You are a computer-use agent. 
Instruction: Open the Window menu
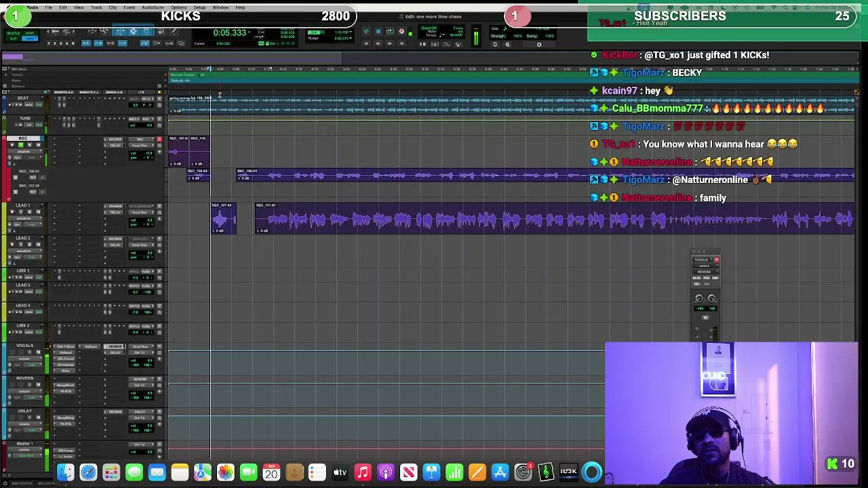click(x=220, y=7)
